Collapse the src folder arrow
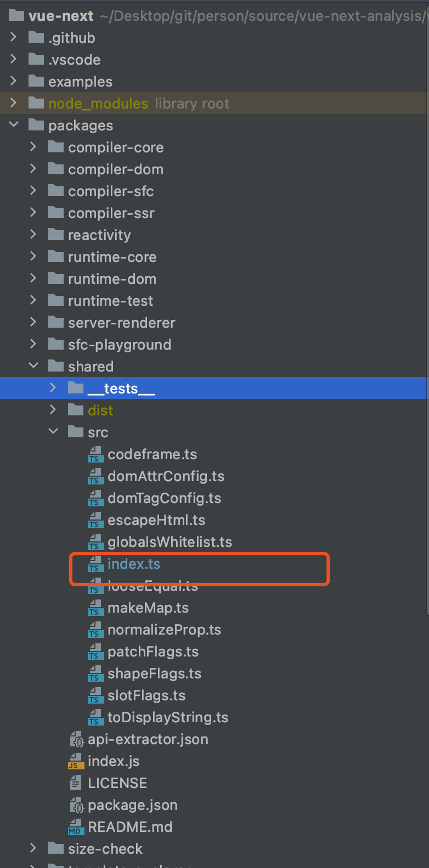This screenshot has height=868, width=429. 53,432
